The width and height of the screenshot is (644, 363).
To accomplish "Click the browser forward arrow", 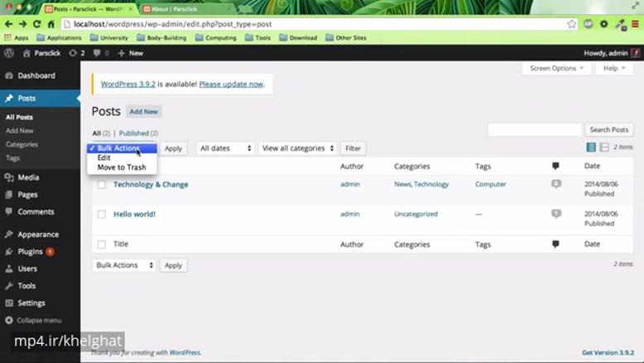I will (23, 24).
